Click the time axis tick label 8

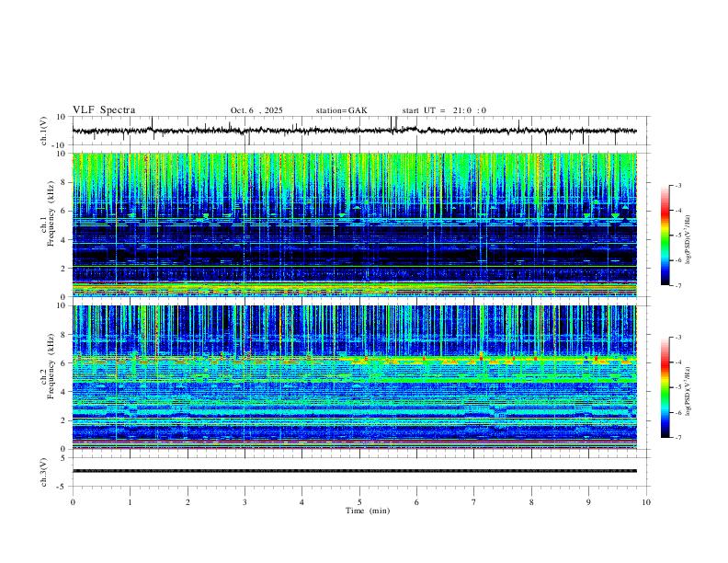pos(531,502)
